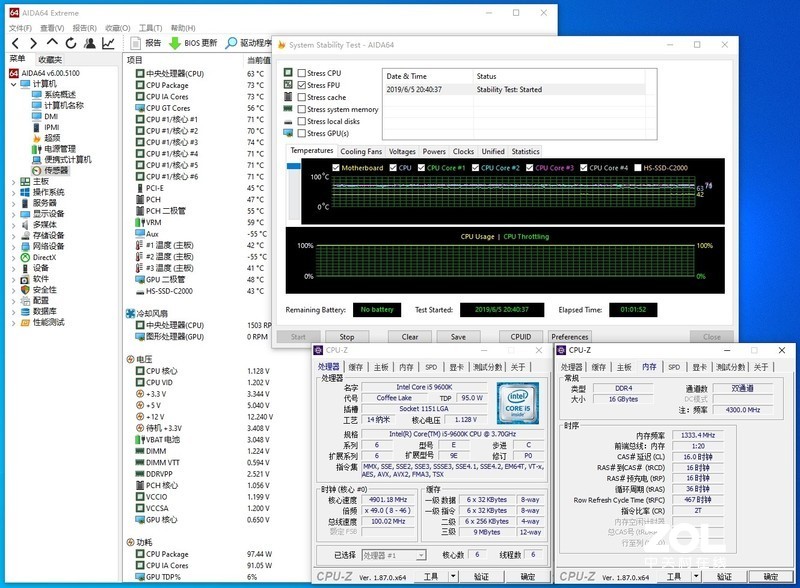Expand the 主板 tree node
The width and height of the screenshot is (800, 588).
14,181
